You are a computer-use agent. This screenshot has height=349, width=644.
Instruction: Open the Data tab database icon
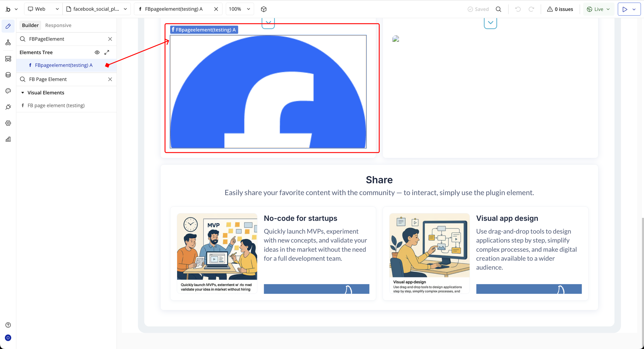[8, 75]
